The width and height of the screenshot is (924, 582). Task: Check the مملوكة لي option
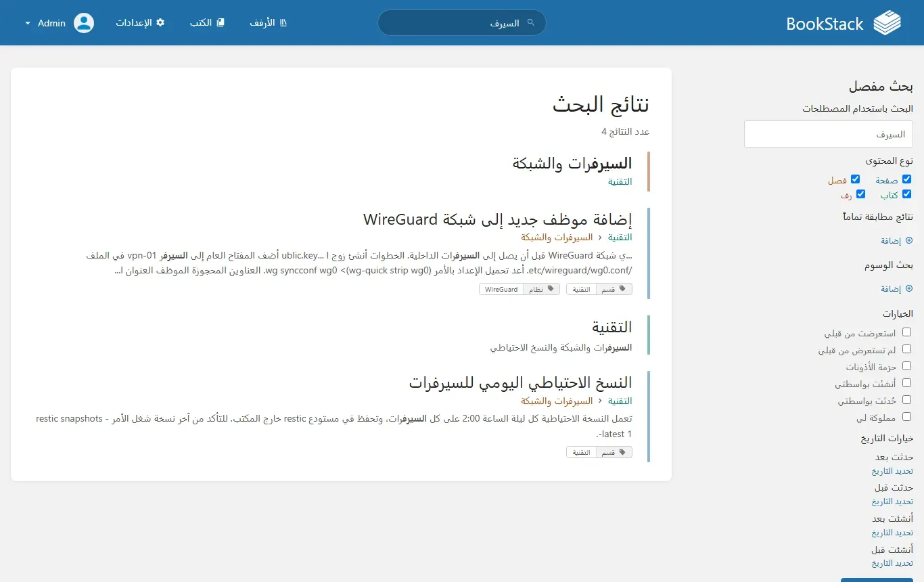(907, 417)
